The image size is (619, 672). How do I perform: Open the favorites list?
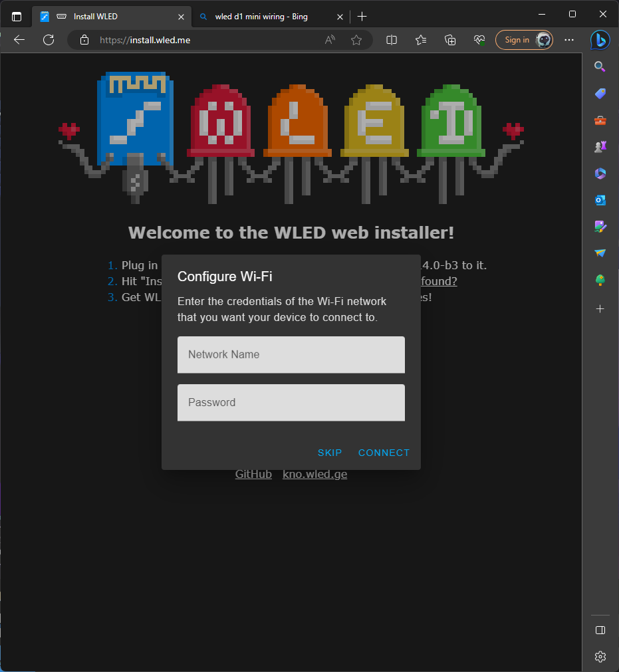(420, 40)
